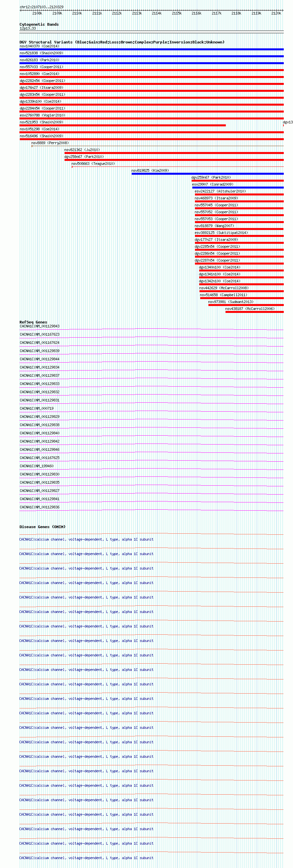The height and width of the screenshot is (868, 293).
Task: Open variant dgv259n67 (Park2010)
Action: [x=211, y=177]
